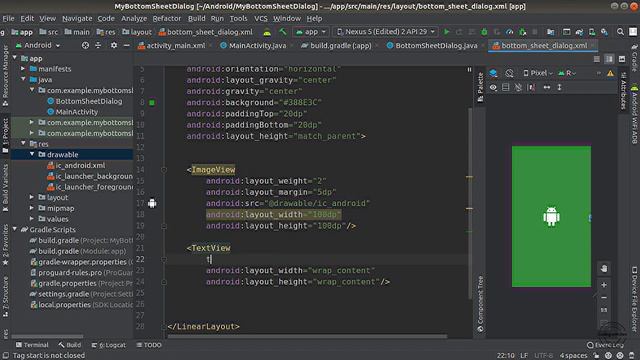
Task: Open the TODO tool window
Action: click(x=149, y=345)
